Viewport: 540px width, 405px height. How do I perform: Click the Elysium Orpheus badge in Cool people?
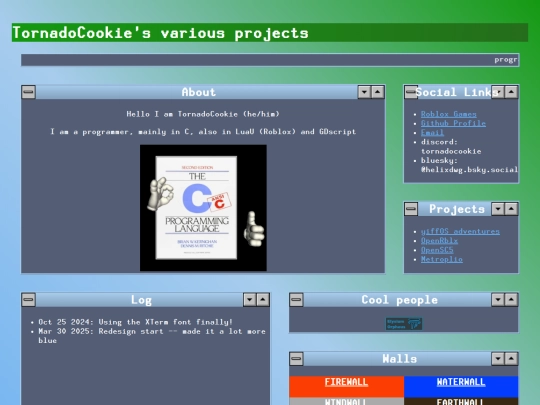click(404, 324)
